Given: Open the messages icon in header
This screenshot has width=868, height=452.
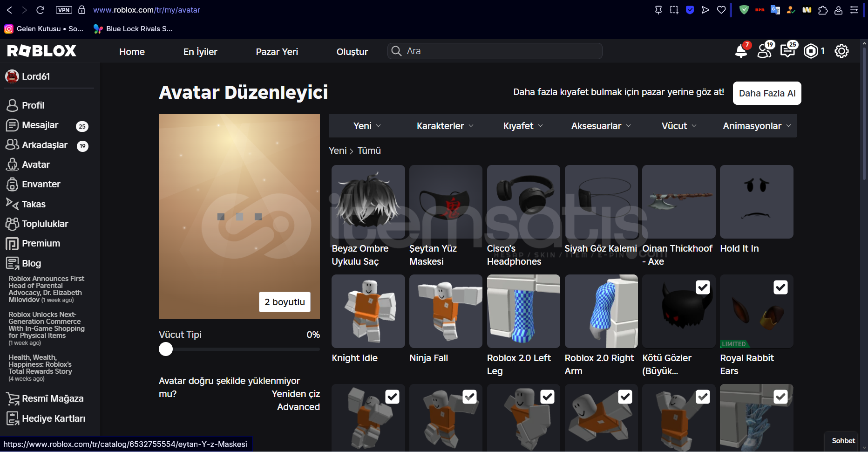Looking at the screenshot, I should click(x=787, y=51).
